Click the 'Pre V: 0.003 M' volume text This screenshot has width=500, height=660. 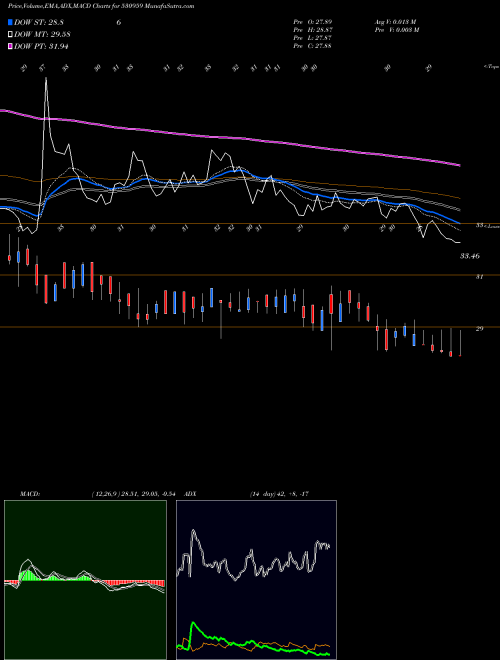pyautogui.click(x=397, y=30)
